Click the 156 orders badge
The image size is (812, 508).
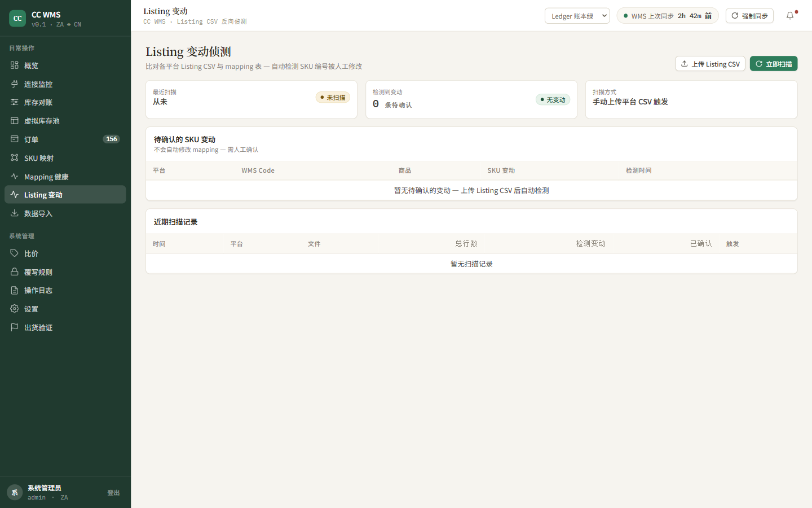[111, 139]
